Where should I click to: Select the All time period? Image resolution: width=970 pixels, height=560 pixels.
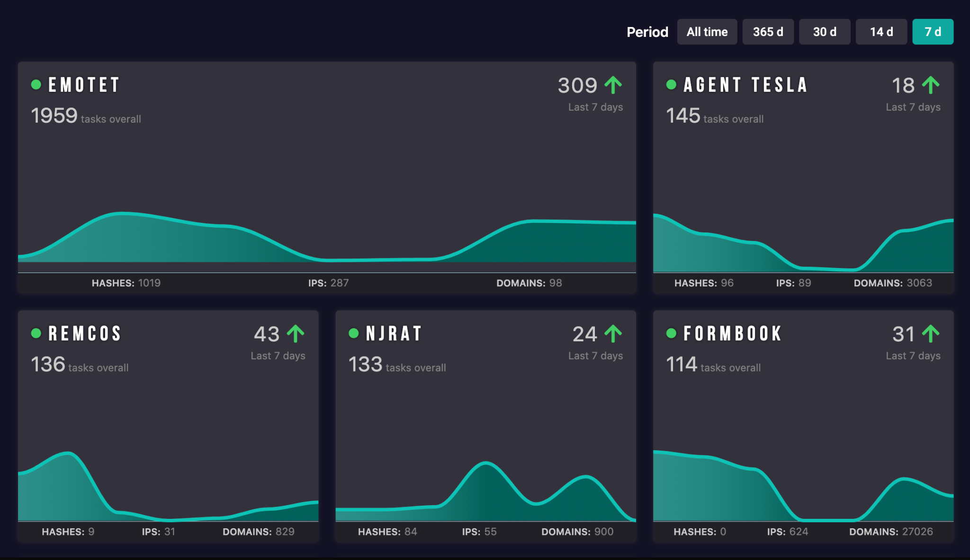coord(707,32)
